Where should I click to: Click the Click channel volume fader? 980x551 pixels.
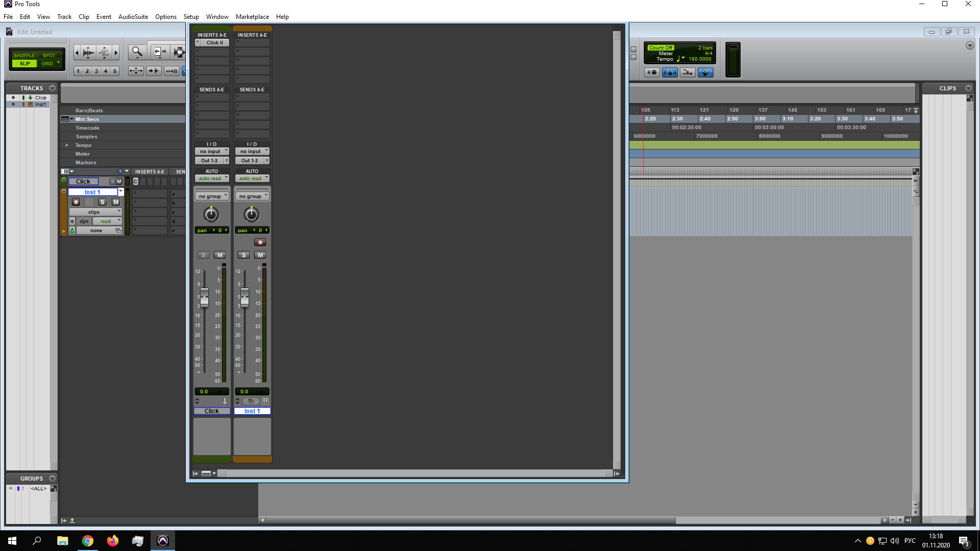click(x=204, y=297)
